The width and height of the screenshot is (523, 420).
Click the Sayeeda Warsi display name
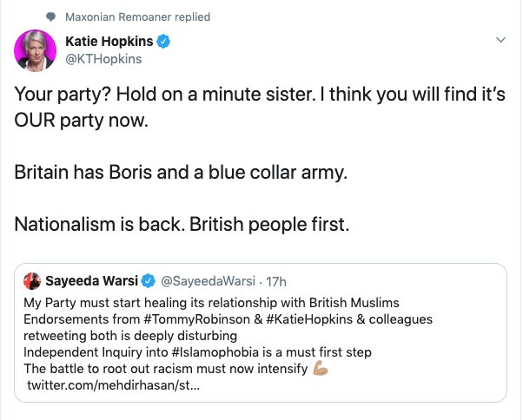(92, 281)
